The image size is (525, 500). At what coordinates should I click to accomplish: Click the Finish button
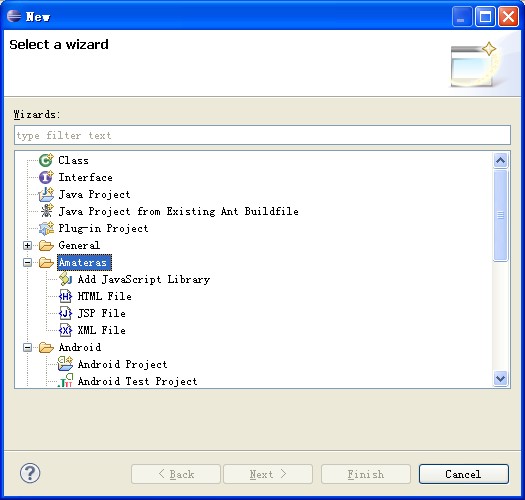click(x=366, y=474)
